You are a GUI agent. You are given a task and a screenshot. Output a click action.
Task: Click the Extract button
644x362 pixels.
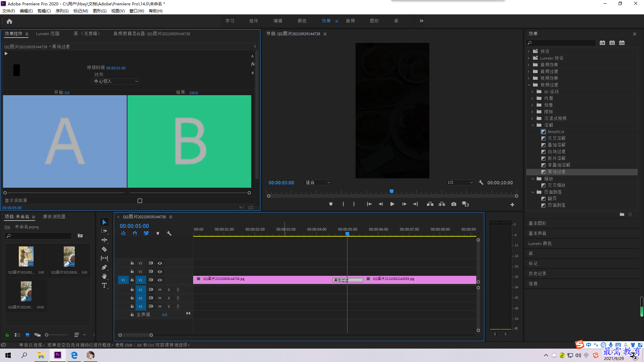[442, 204]
